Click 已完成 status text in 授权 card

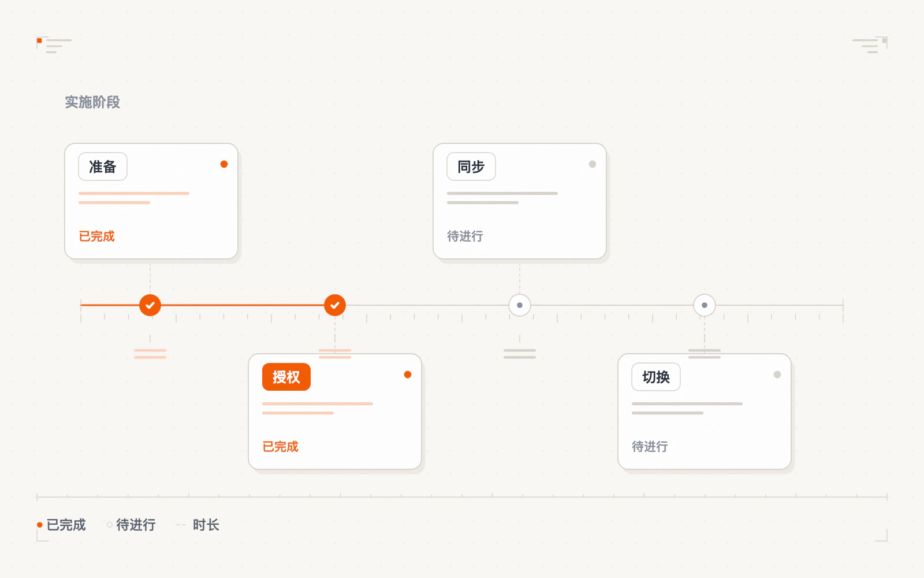(x=281, y=446)
